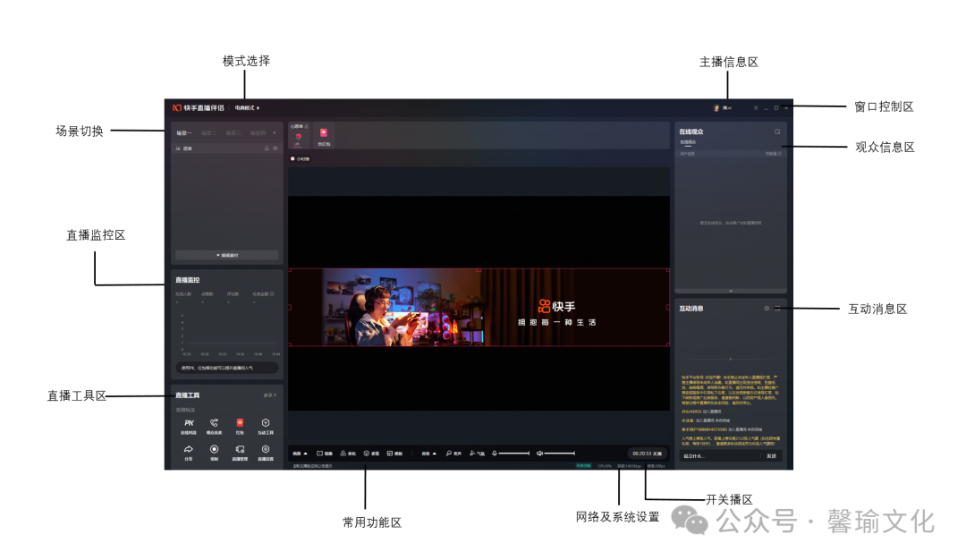Switch to the 场景二 scene tab

click(208, 133)
